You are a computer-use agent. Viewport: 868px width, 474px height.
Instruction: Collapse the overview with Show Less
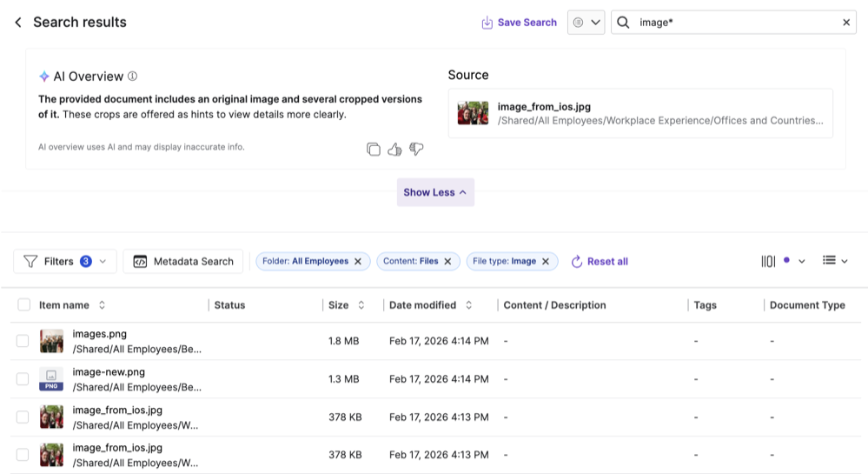click(x=435, y=192)
